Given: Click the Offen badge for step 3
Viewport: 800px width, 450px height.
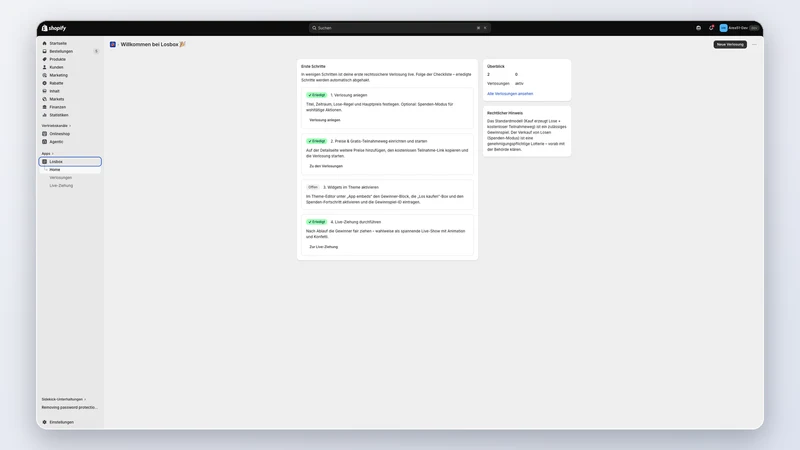Looking at the screenshot, I should pos(313,187).
